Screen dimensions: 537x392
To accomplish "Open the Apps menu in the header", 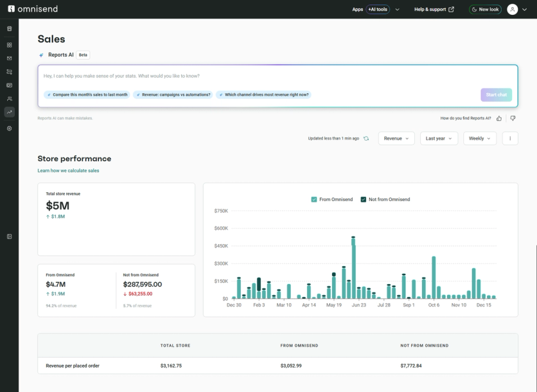I will coord(358,9).
